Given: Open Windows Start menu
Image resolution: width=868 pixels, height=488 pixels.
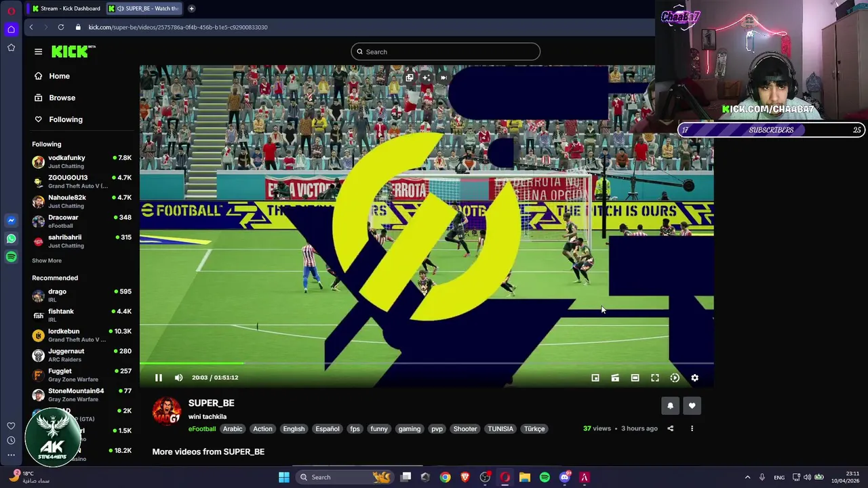Looking at the screenshot, I should (284, 477).
